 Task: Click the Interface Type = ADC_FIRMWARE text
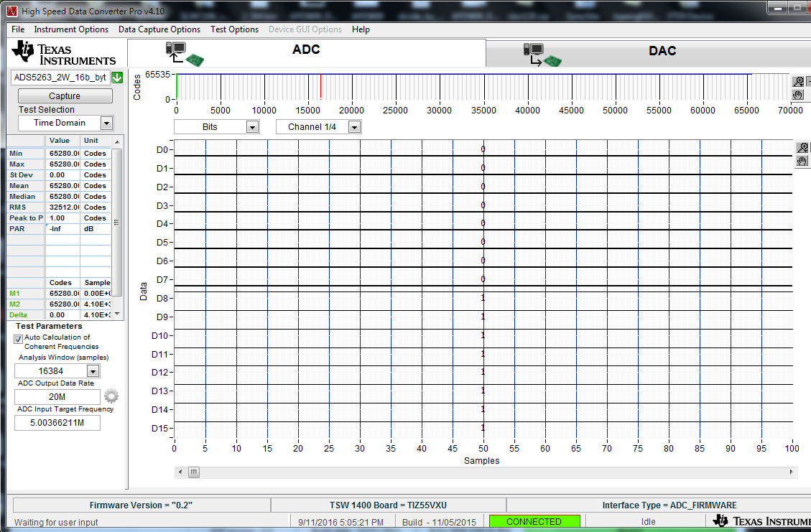[x=669, y=505]
